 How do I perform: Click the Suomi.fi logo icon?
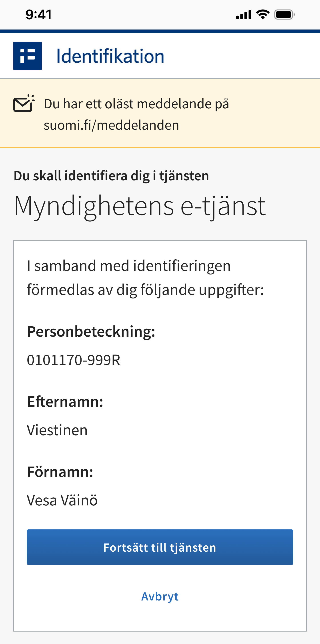tap(28, 56)
